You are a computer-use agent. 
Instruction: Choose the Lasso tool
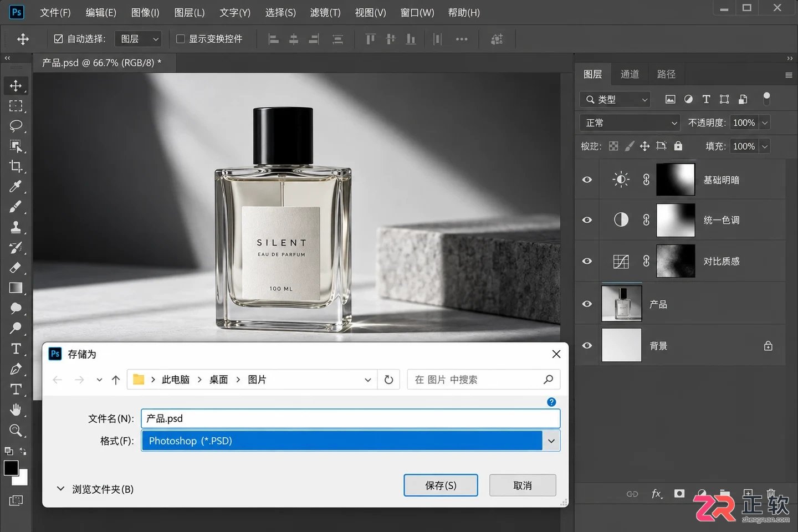(x=16, y=126)
